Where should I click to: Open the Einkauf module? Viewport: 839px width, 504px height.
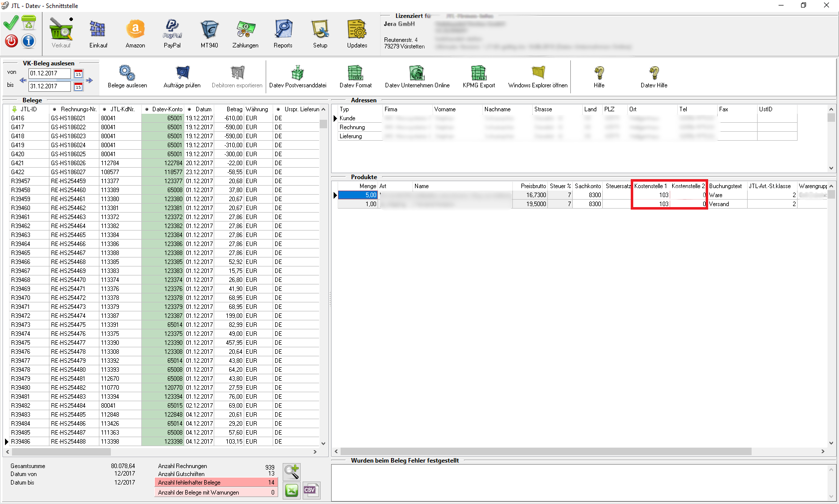pos(98,34)
